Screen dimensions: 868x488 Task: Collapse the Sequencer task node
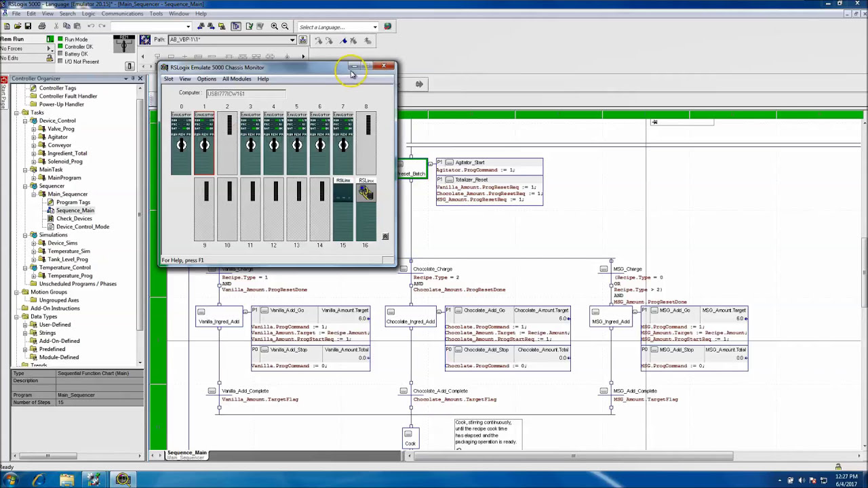pos(25,186)
